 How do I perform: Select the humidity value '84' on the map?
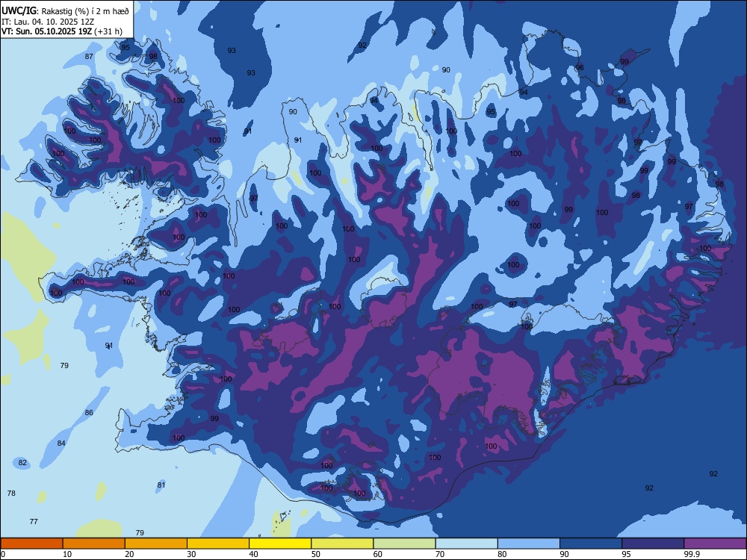pyautogui.click(x=61, y=443)
